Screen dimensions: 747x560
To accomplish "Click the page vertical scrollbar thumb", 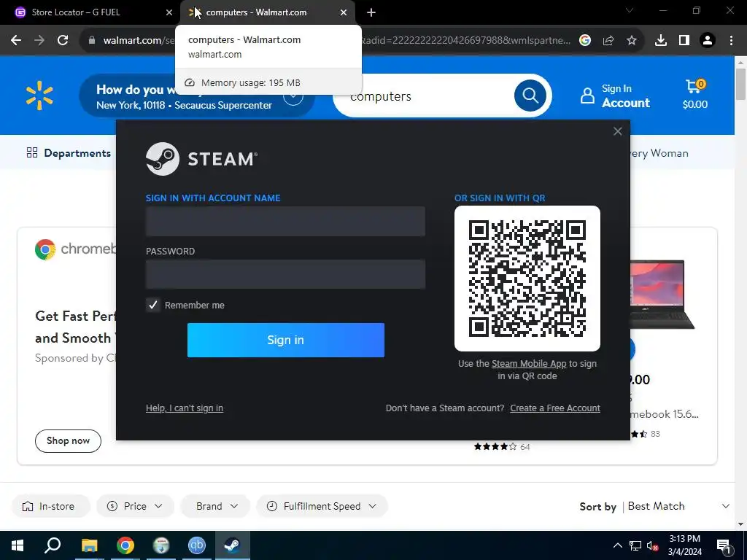I will pos(740,84).
